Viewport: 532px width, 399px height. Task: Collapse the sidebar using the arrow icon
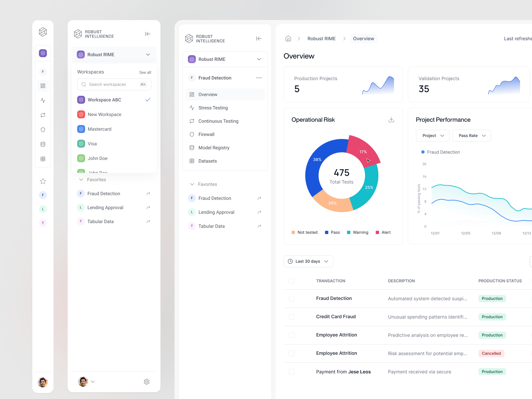point(259,39)
